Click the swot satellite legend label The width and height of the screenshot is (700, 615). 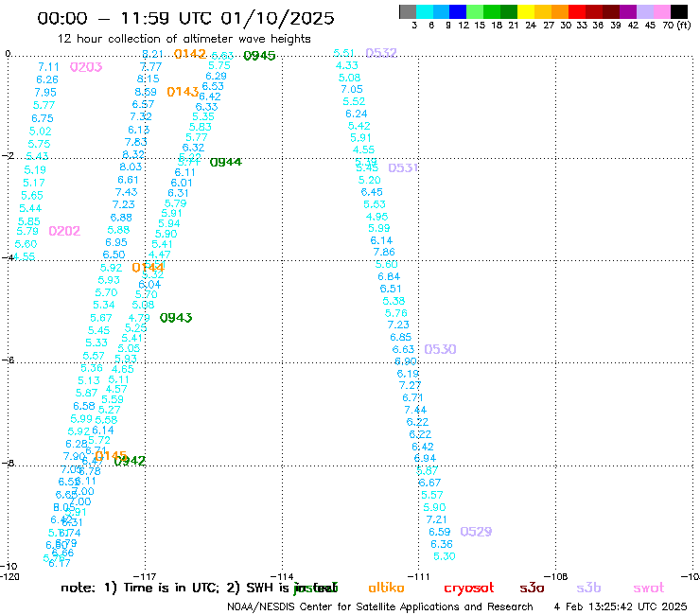[649, 589]
